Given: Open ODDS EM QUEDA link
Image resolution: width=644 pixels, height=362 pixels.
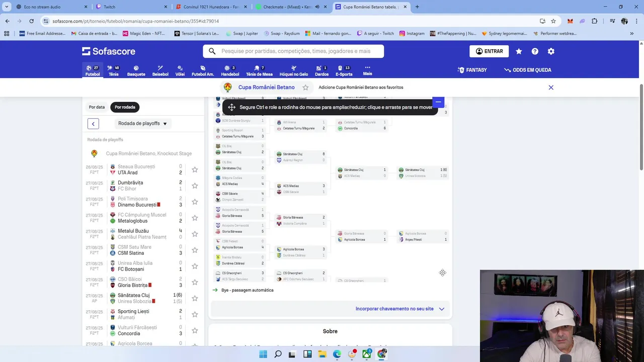Looking at the screenshot, I should [x=528, y=70].
